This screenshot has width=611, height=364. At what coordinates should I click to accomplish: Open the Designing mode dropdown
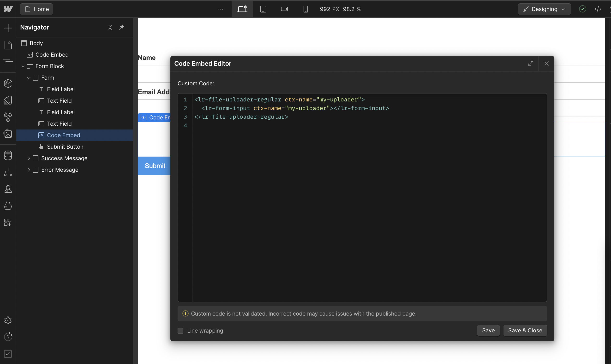tap(544, 9)
